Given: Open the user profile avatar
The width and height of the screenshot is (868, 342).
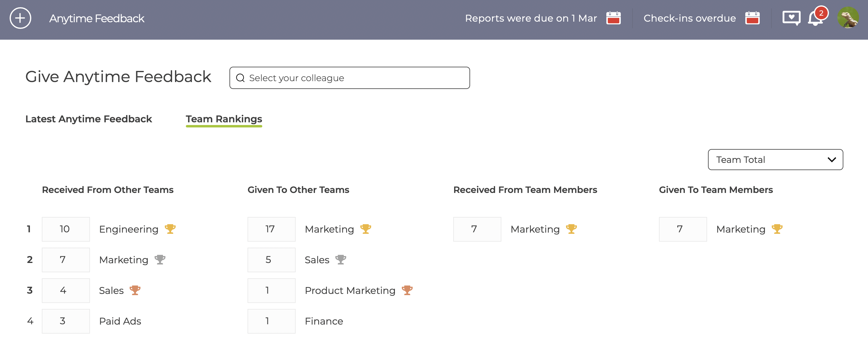Looking at the screenshot, I should [x=848, y=17].
